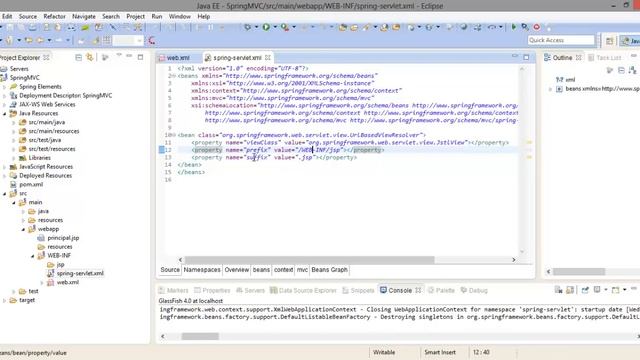
Task: Click the green Run button in toolbar
Action: tap(266, 27)
